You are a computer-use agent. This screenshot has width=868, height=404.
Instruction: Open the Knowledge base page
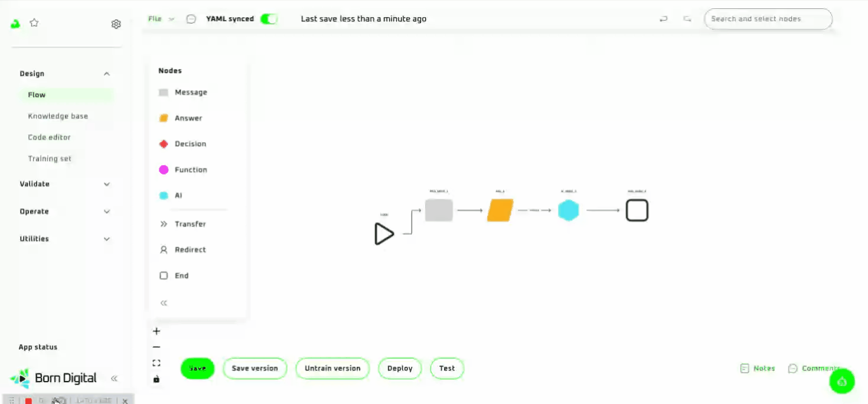pos(58,116)
